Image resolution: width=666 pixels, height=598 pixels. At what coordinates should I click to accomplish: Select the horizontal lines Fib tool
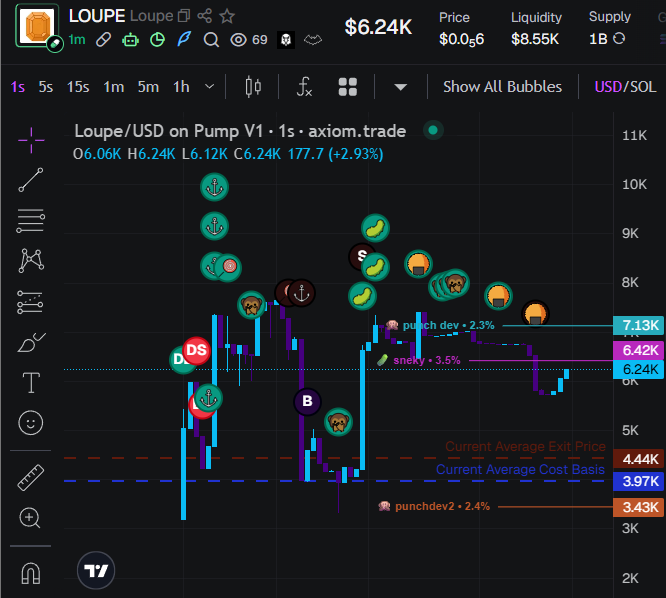coord(31,221)
